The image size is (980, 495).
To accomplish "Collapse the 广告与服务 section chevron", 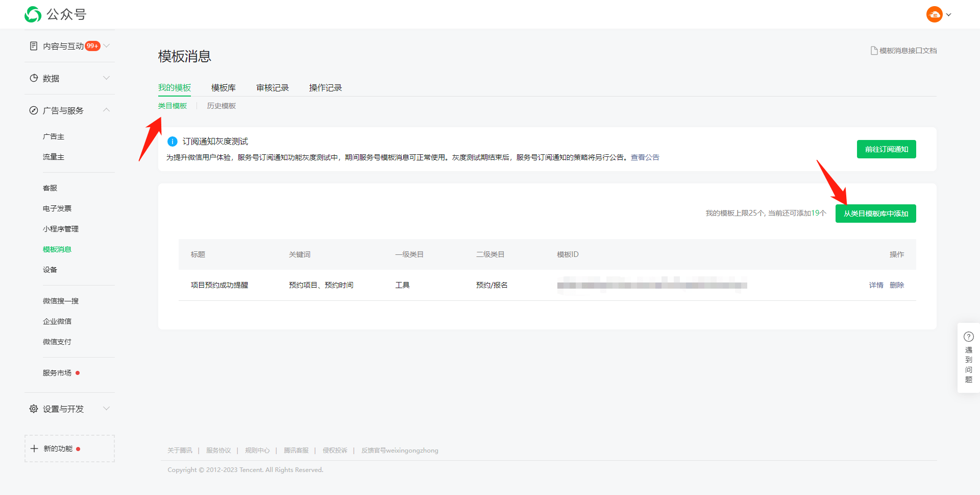I will [x=107, y=110].
